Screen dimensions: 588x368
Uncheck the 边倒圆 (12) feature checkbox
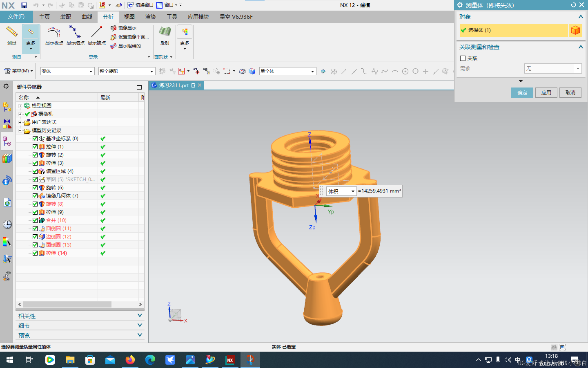point(35,237)
